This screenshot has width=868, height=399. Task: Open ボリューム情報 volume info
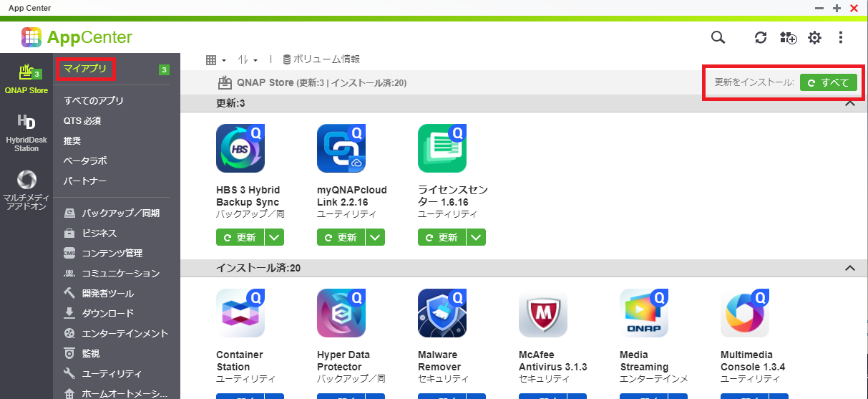tap(321, 59)
